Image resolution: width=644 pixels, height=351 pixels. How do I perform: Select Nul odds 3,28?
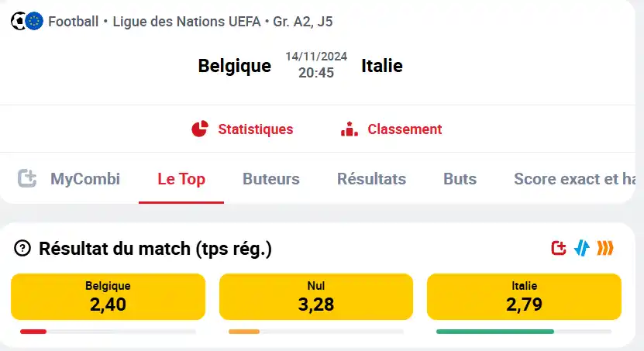click(x=316, y=297)
